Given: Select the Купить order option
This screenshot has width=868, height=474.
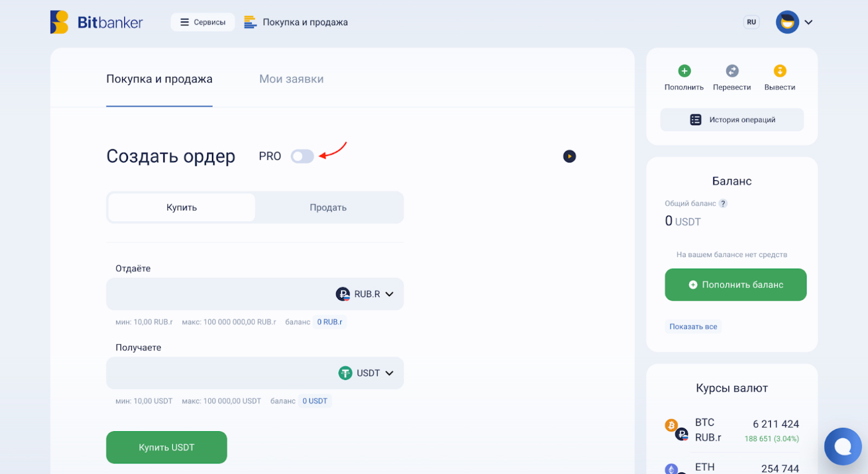Looking at the screenshot, I should 182,208.
